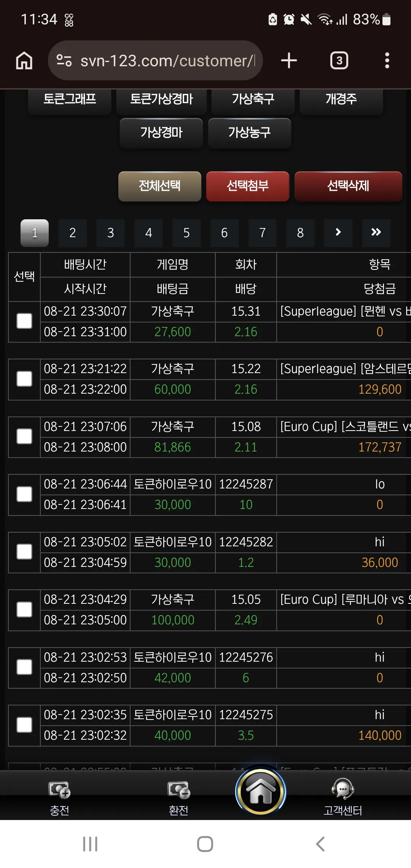Image resolution: width=411 pixels, height=868 pixels.
Task: Go to next page with single arrow
Action: 338,233
